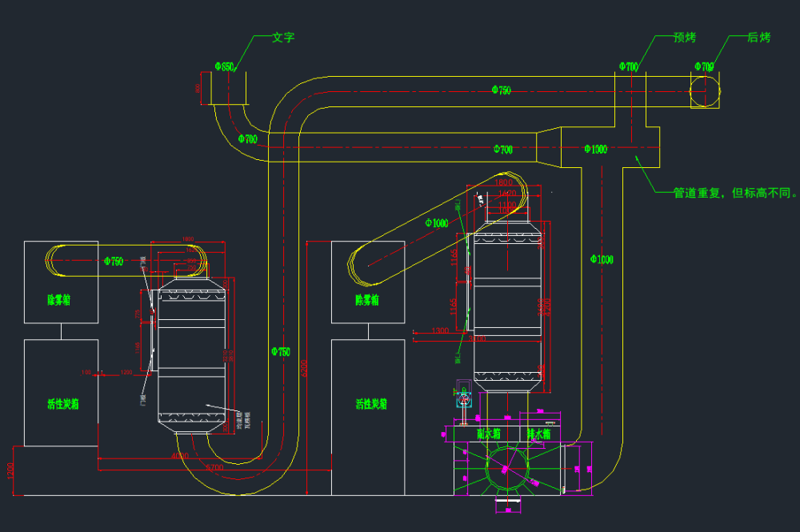The width and height of the screenshot is (800, 532).
Task: Select the Φ1000 label inside junction box
Action: (595, 149)
